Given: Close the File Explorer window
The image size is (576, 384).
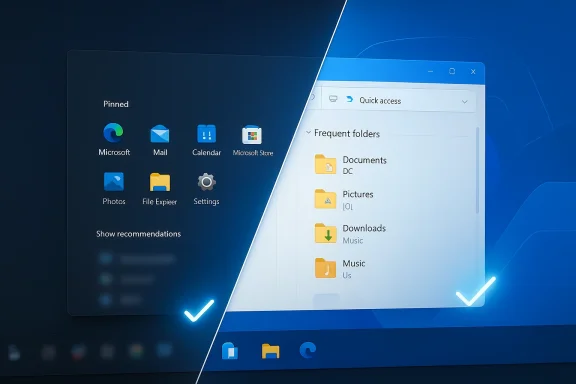Looking at the screenshot, I should click(473, 72).
